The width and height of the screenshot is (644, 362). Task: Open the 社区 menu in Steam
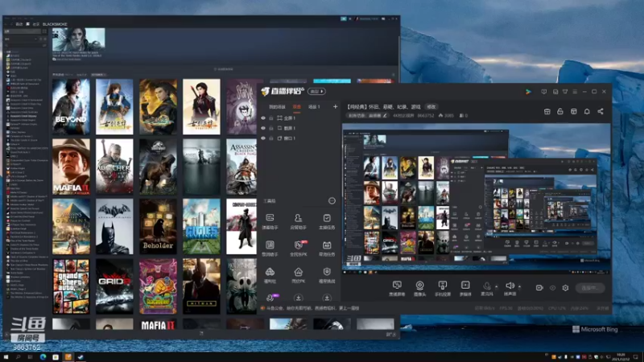click(35, 24)
